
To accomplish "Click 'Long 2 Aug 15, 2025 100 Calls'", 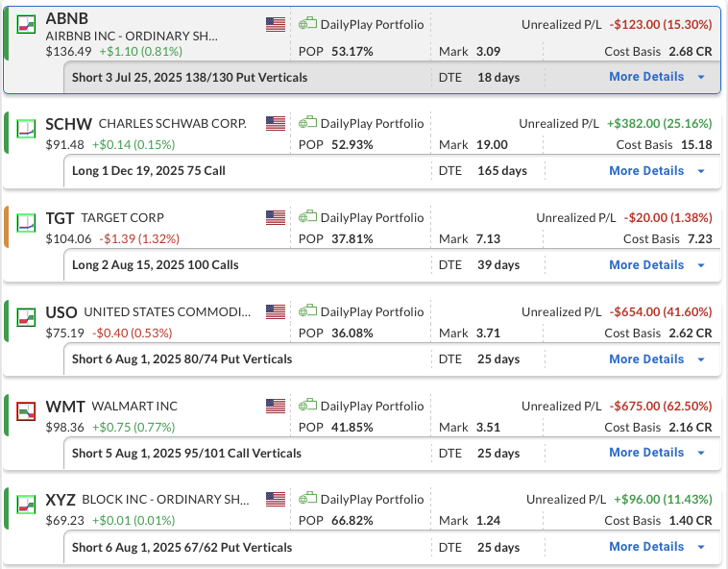I will point(155,265).
